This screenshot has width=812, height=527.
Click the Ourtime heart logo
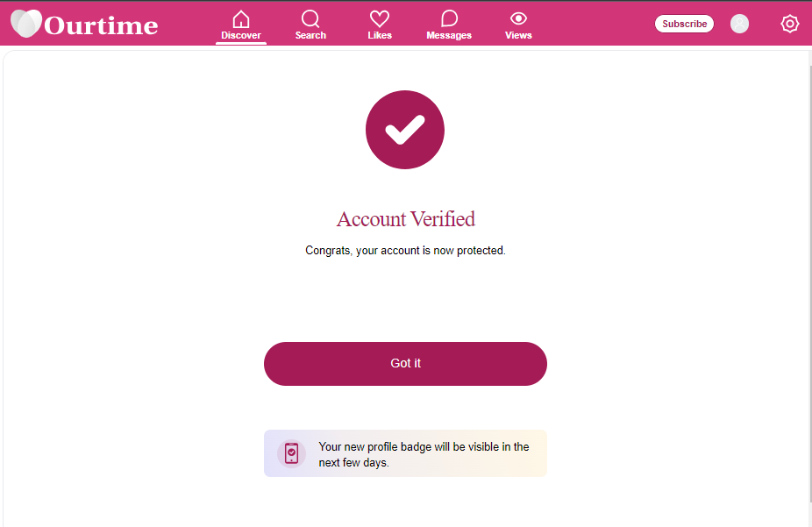tap(26, 24)
